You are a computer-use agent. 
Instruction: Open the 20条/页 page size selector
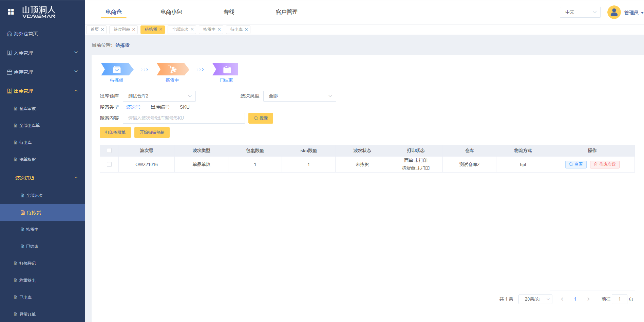[535, 299]
